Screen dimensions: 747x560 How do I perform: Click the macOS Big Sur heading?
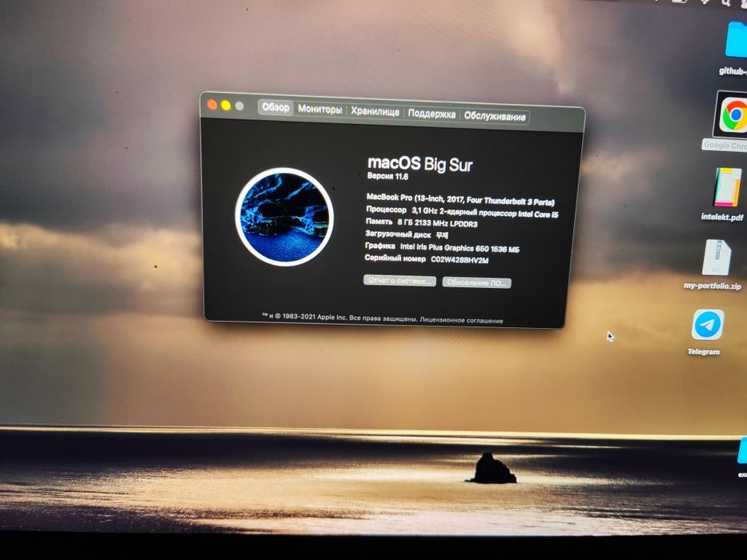(420, 164)
